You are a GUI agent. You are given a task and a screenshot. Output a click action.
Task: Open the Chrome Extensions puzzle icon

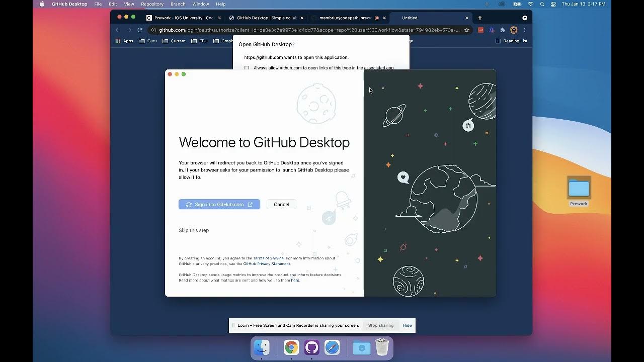(503, 30)
